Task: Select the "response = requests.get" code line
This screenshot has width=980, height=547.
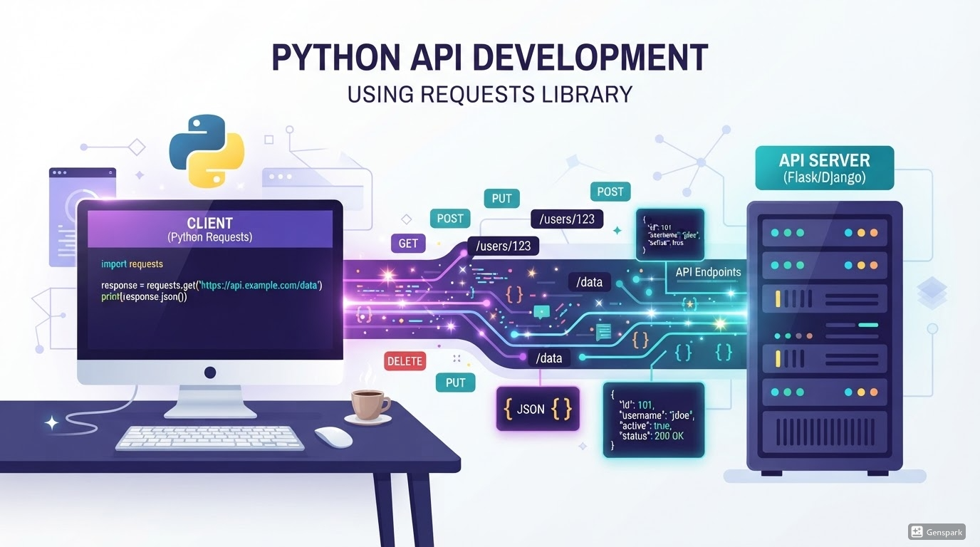Action: (x=212, y=286)
